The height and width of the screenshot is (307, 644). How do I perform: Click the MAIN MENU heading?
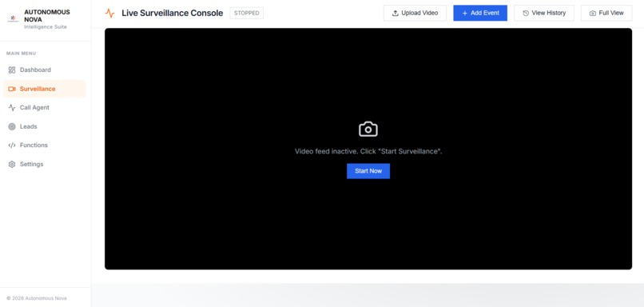(x=21, y=54)
